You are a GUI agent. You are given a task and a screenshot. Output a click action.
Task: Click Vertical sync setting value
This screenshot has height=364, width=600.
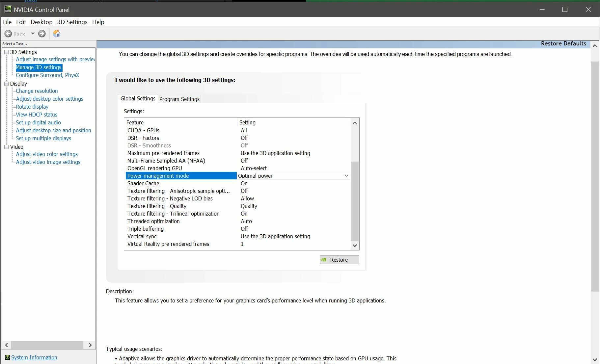click(x=275, y=236)
